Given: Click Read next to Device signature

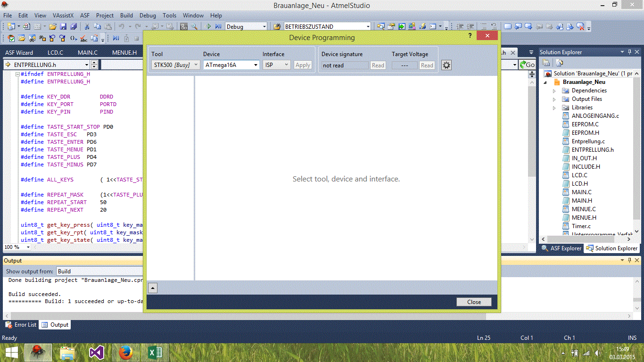Looking at the screenshot, I should pos(378,65).
